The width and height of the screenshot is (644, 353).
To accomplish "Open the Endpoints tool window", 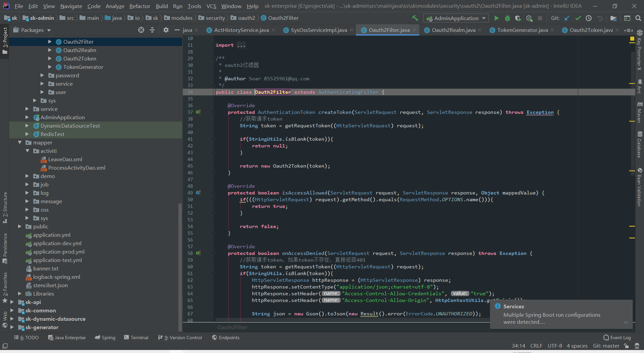I will (x=226, y=338).
